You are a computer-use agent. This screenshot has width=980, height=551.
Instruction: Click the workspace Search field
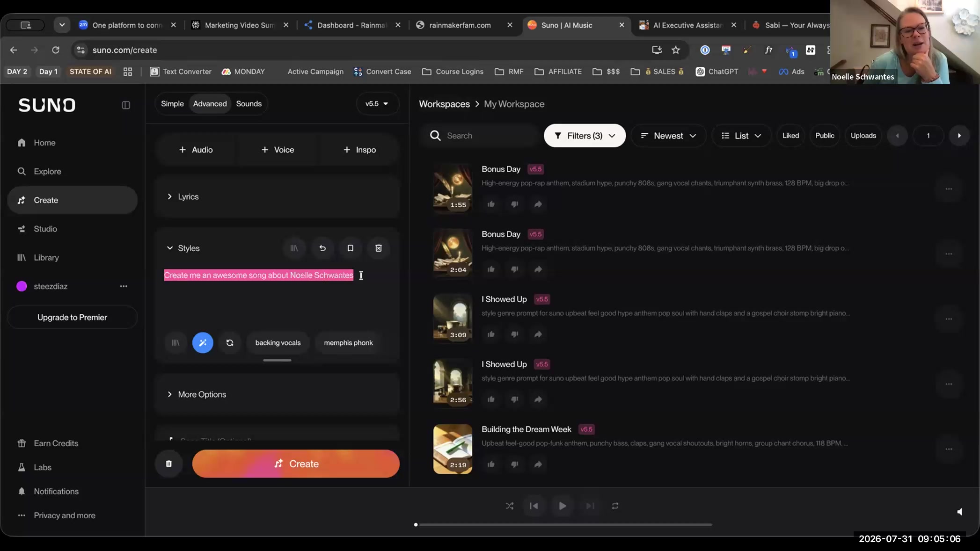(481, 136)
